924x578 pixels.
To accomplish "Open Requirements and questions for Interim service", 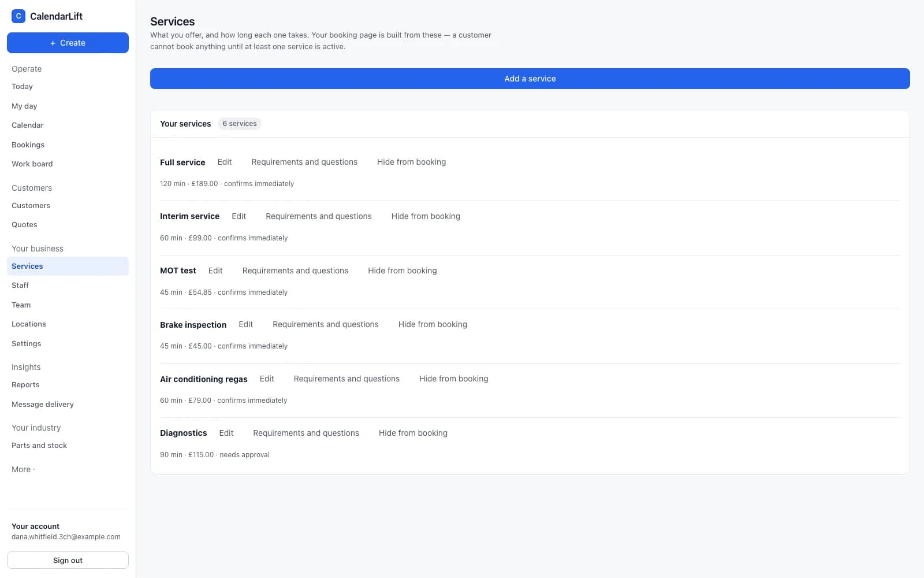I will pyautogui.click(x=319, y=216).
